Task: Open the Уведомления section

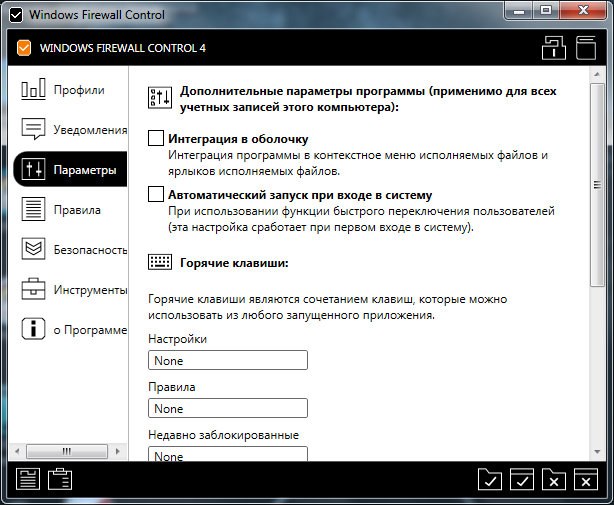Action: pyautogui.click(x=90, y=130)
